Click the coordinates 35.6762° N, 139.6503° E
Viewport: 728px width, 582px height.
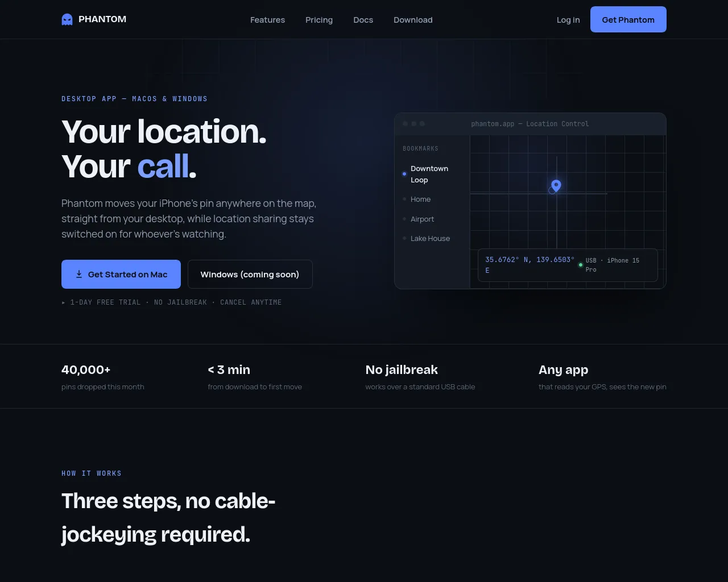click(x=530, y=265)
